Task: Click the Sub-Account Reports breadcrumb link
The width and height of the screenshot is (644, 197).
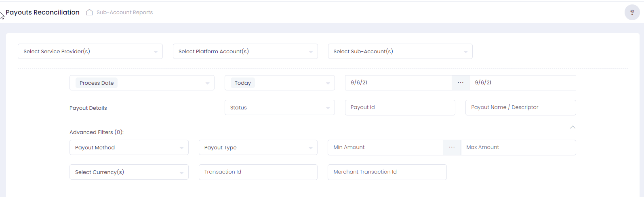Action: pyautogui.click(x=124, y=13)
